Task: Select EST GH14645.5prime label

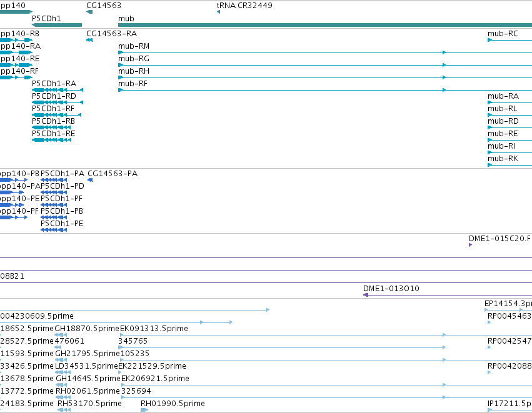Action: pos(88,379)
